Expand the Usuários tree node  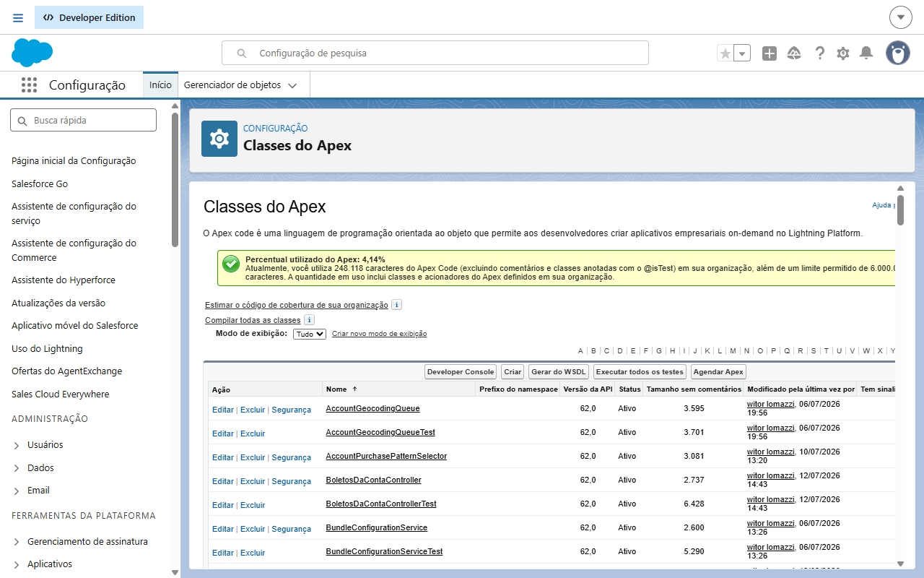click(x=17, y=445)
